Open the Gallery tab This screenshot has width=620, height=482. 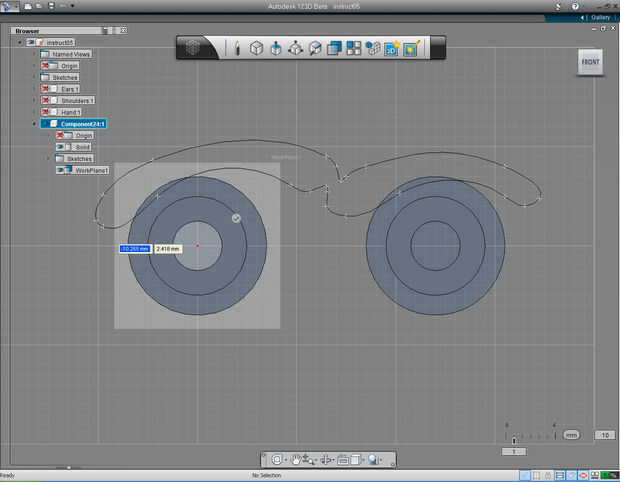pyautogui.click(x=598, y=17)
